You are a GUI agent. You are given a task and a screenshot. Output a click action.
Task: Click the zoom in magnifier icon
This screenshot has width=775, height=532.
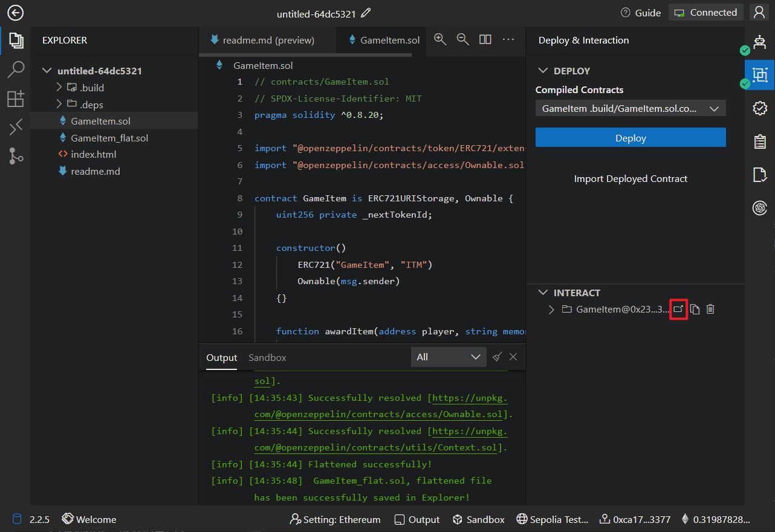point(440,39)
